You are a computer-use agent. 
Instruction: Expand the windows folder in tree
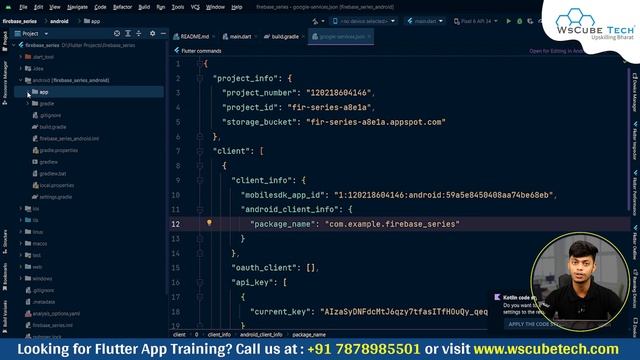pyautogui.click(x=21, y=279)
